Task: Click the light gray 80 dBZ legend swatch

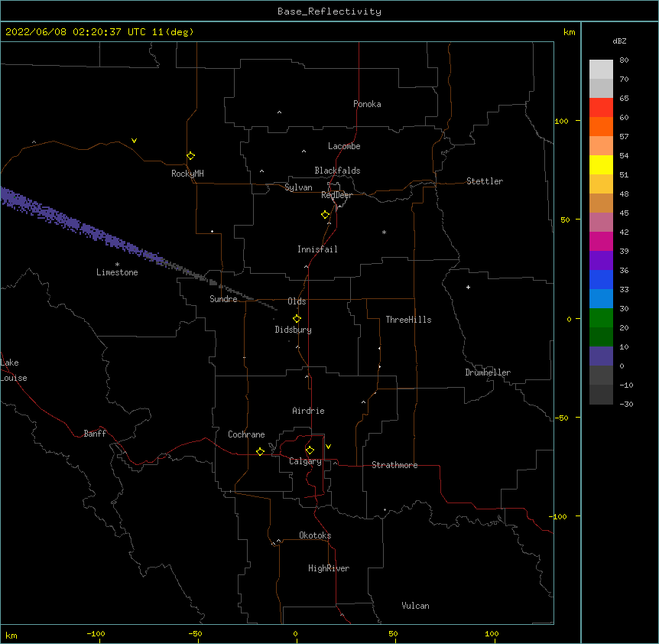Action: click(x=601, y=69)
